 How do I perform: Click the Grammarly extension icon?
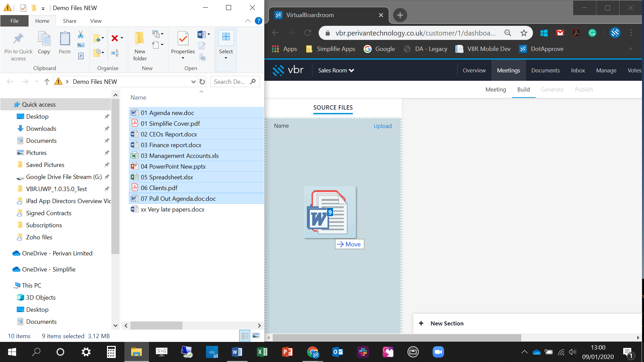click(592, 33)
